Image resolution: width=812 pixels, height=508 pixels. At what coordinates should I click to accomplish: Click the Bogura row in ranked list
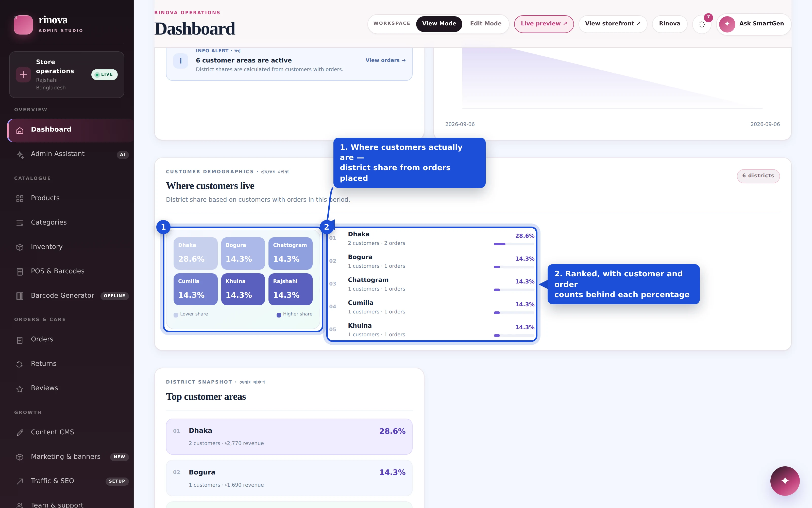pyautogui.click(x=431, y=261)
